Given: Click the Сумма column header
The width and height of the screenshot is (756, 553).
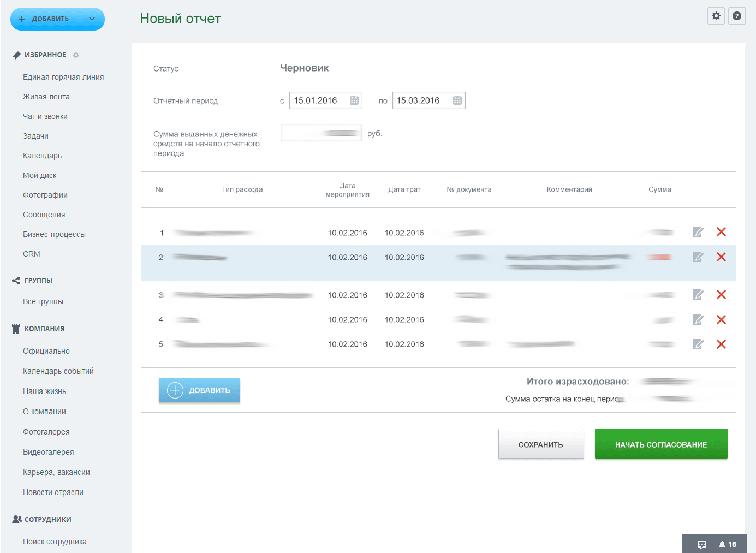Looking at the screenshot, I should tap(660, 189).
